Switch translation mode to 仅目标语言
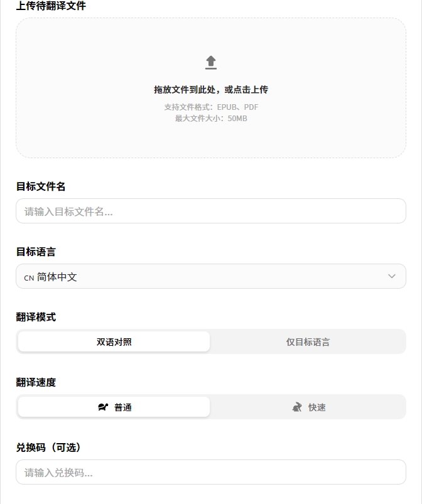Screen dimensions: 422x504 pos(308,342)
